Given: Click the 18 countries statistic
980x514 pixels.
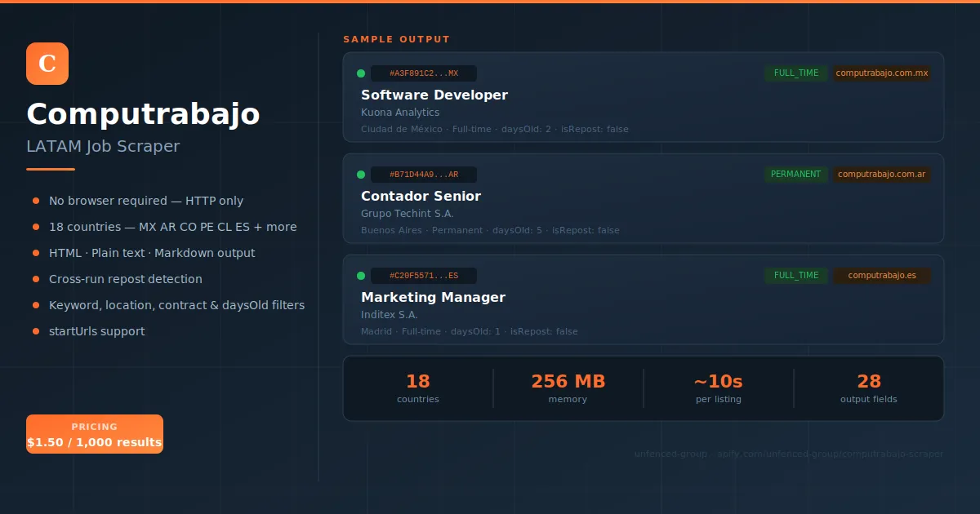Looking at the screenshot, I should (x=418, y=388).
